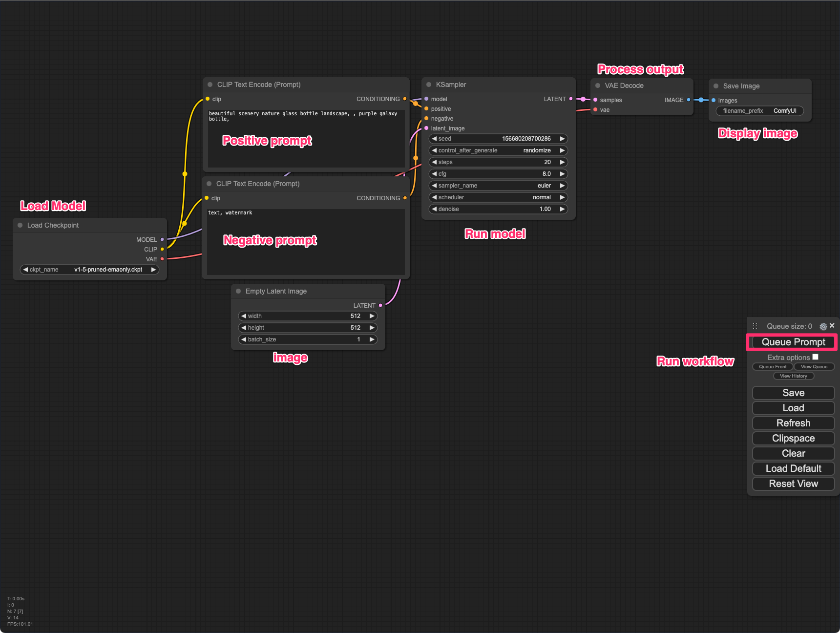The height and width of the screenshot is (633, 840).
Task: Collapse the Save Image node dot
Action: [x=716, y=86]
